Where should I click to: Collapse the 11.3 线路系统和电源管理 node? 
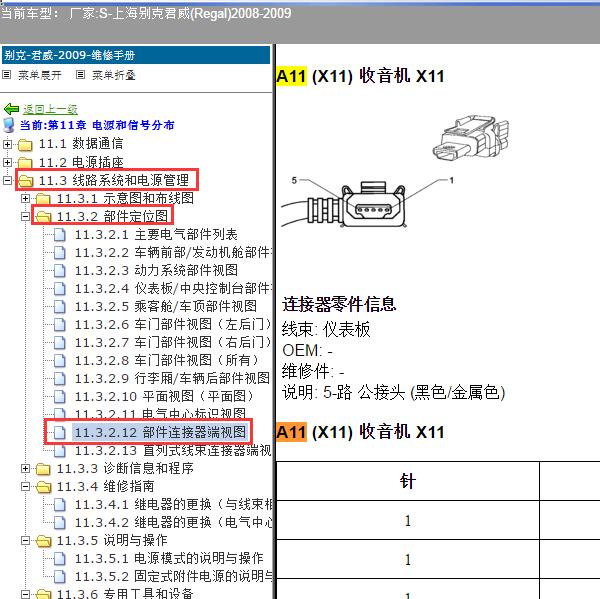pos(7,180)
